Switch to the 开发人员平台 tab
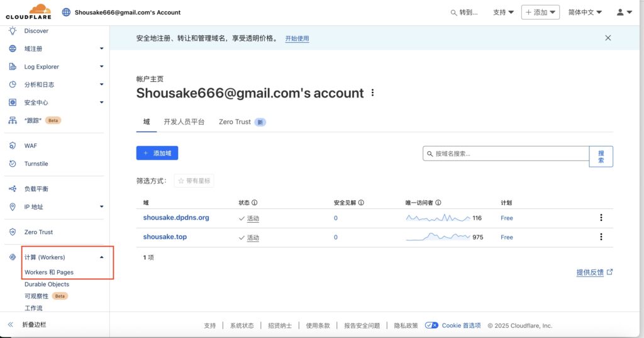The width and height of the screenshot is (644, 338). 184,121
